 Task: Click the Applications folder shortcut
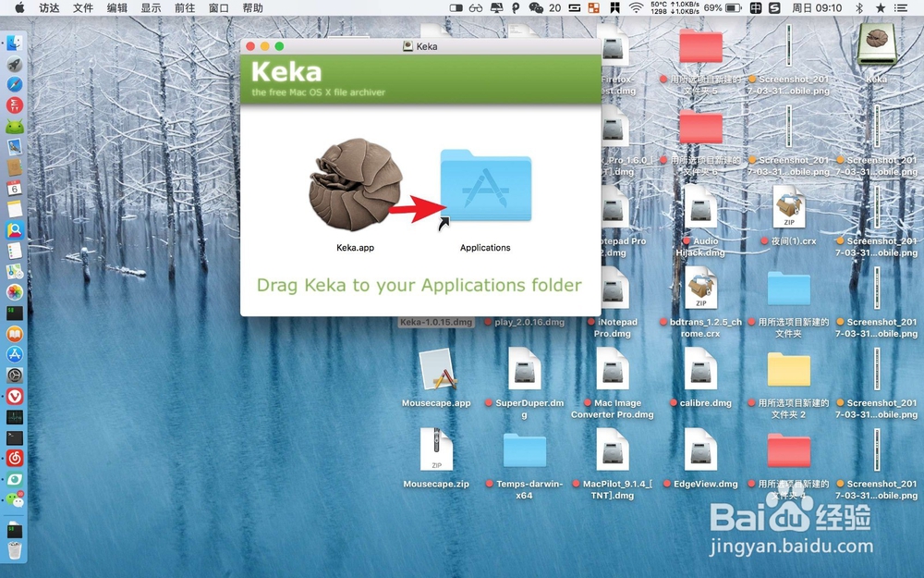(486, 186)
